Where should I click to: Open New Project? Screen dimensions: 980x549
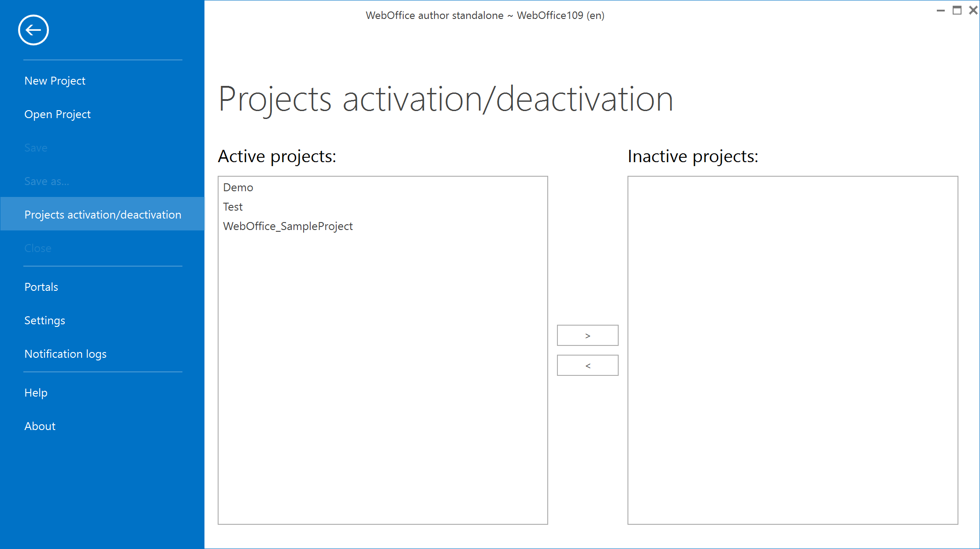pos(55,81)
